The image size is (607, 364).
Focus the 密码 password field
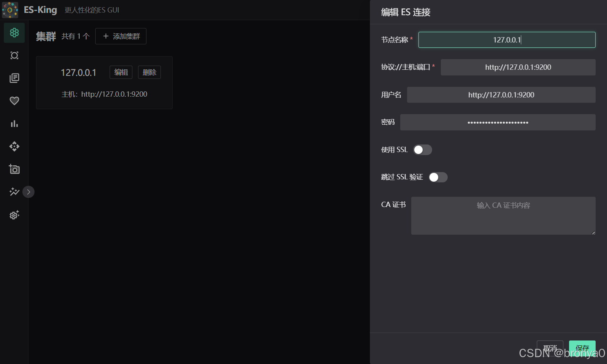[x=498, y=122]
